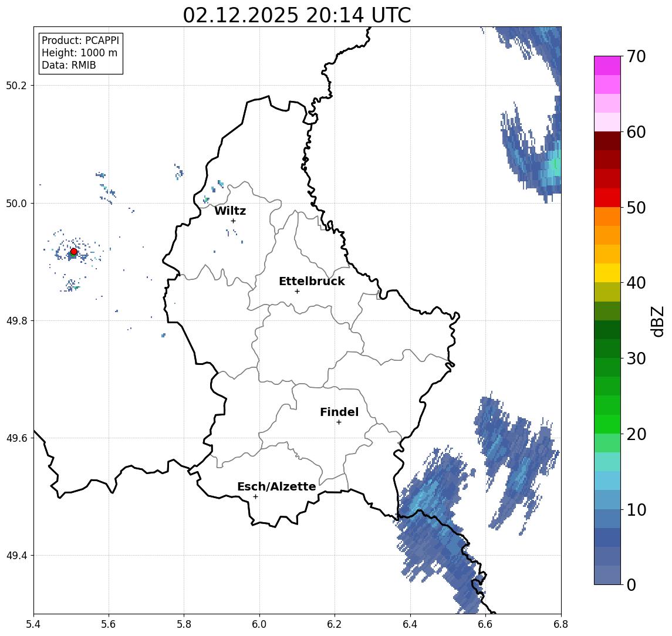Viewport: 672px width, 636px height.
Task: Click the 6.8 longitude axis label
Action: click(560, 624)
